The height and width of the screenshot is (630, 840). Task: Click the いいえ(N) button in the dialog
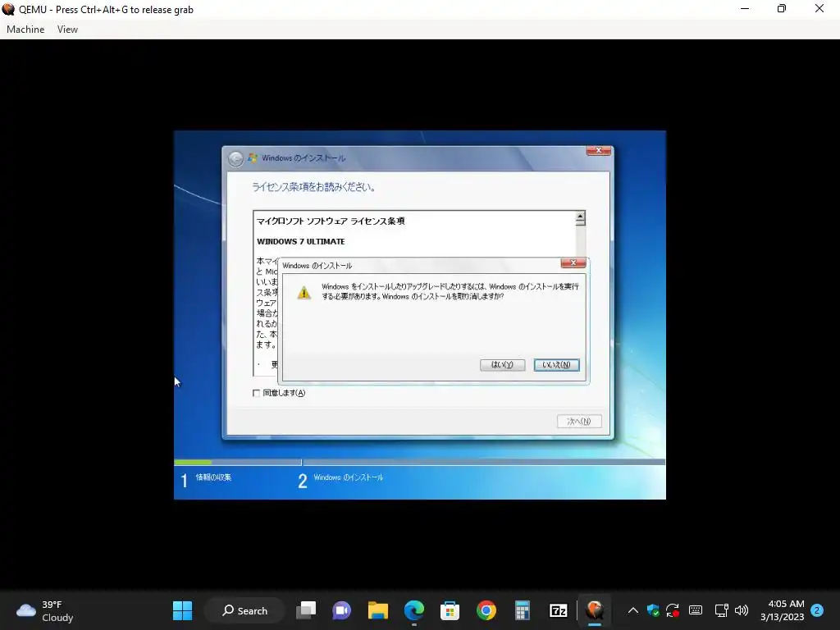pos(556,365)
